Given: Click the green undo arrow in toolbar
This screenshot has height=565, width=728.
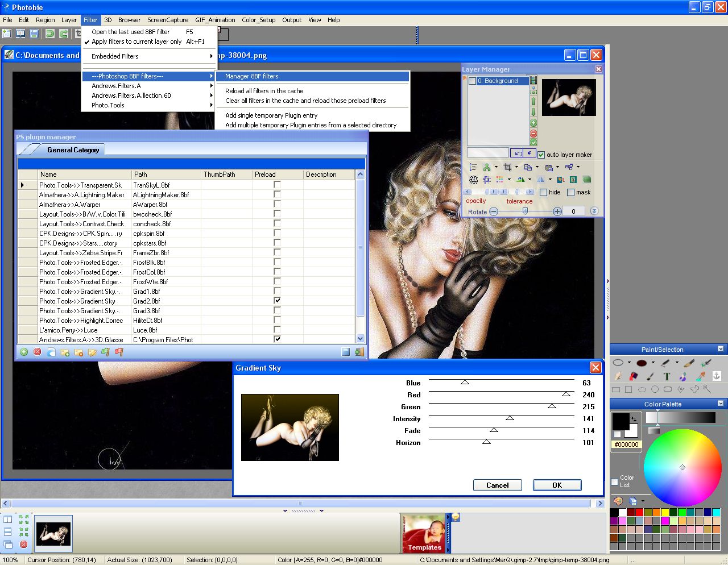Looking at the screenshot, I should click(50, 34).
